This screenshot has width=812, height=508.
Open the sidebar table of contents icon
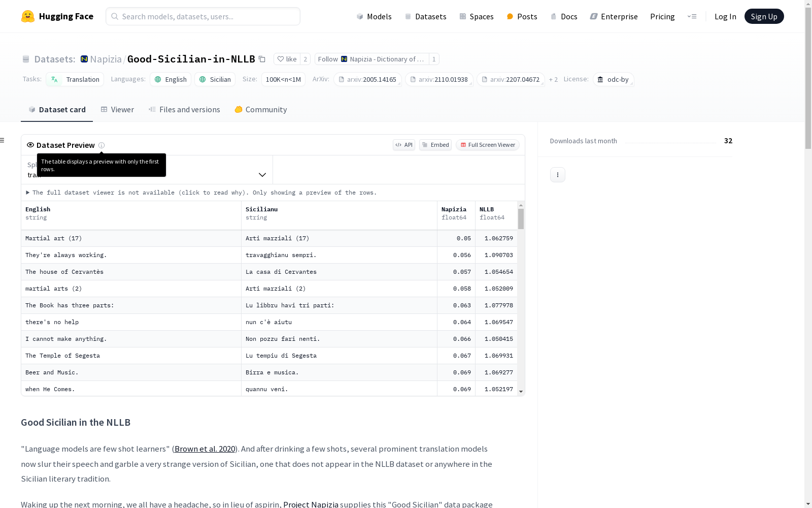[x=3, y=140]
